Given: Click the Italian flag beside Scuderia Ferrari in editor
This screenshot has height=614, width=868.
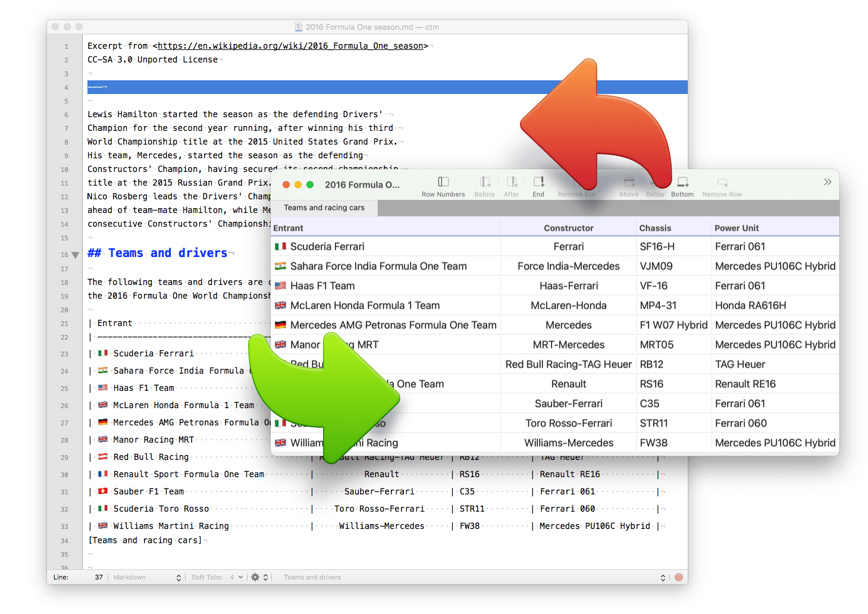Looking at the screenshot, I should pos(103,353).
